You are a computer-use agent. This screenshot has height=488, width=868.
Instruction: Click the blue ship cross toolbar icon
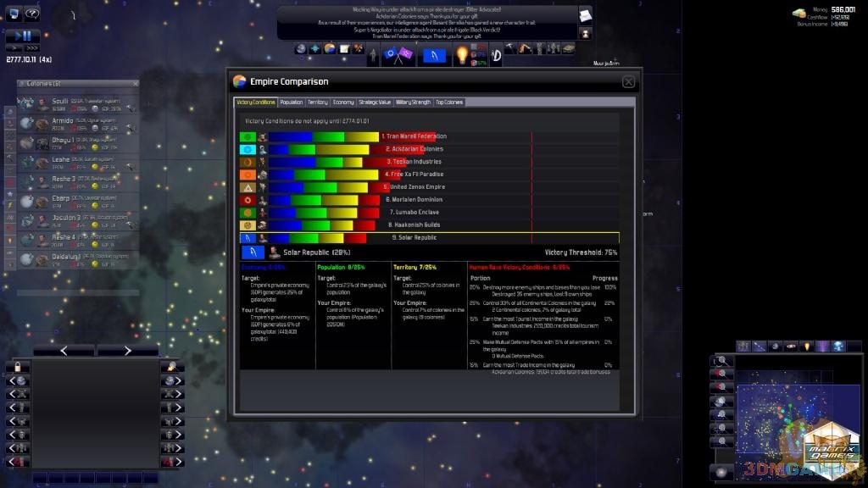pos(315,48)
